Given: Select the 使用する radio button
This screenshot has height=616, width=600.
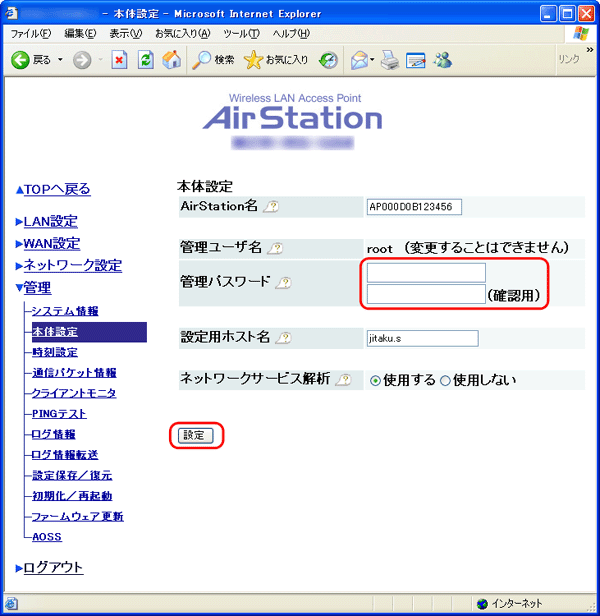Looking at the screenshot, I should [375, 381].
